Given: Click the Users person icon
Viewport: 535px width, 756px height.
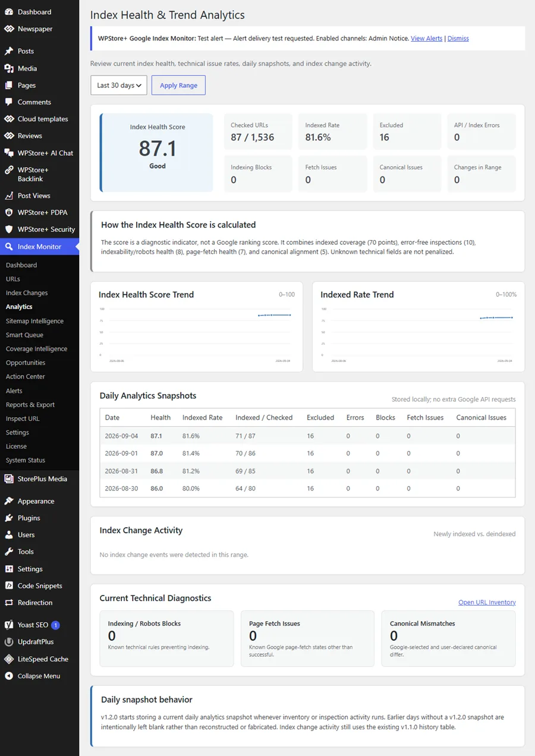Looking at the screenshot, I should (x=9, y=535).
